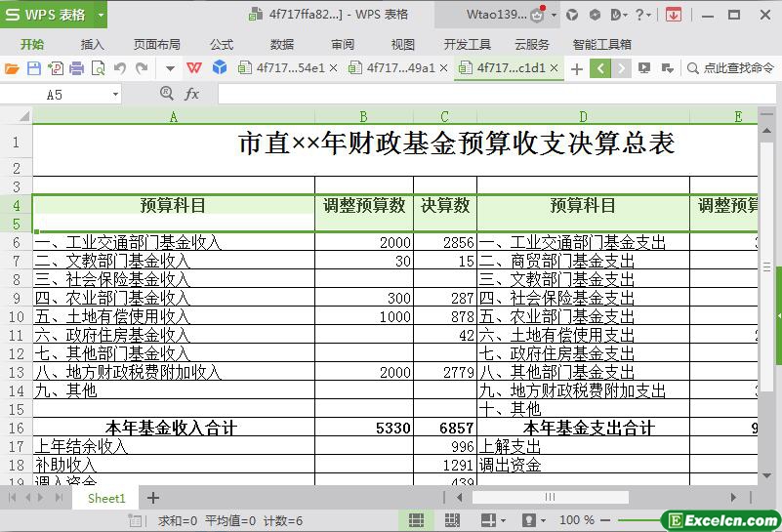
Task: Click the blue cube icon
Action: point(220,67)
